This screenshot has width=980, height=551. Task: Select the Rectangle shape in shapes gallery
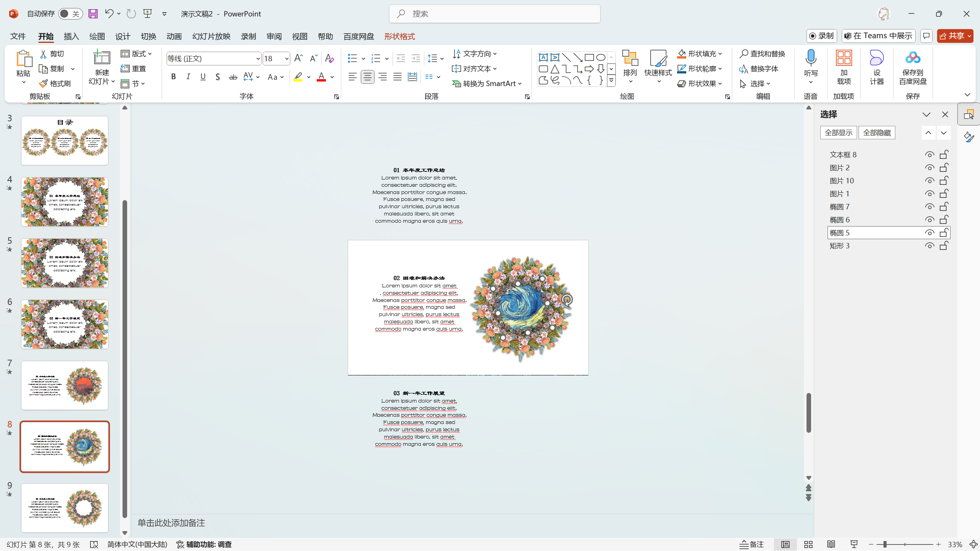[589, 58]
